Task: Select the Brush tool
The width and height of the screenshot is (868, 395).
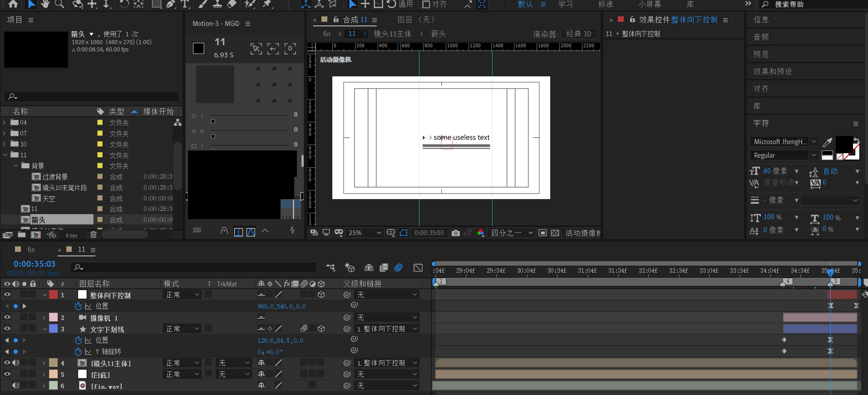Action: click(203, 4)
